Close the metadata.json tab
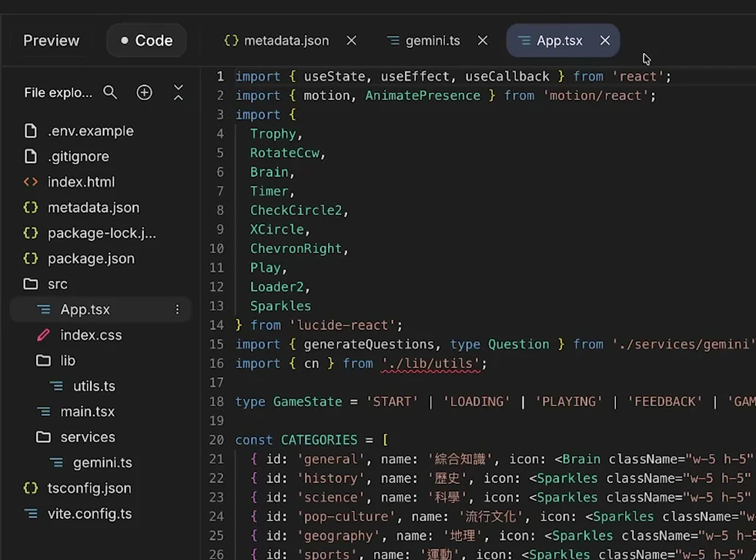This screenshot has width=756, height=560. click(x=352, y=41)
